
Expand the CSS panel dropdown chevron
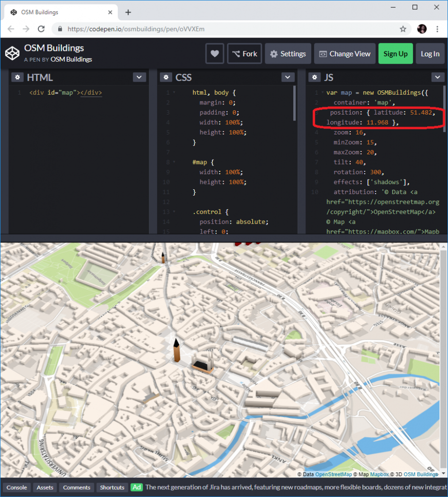[x=288, y=78]
